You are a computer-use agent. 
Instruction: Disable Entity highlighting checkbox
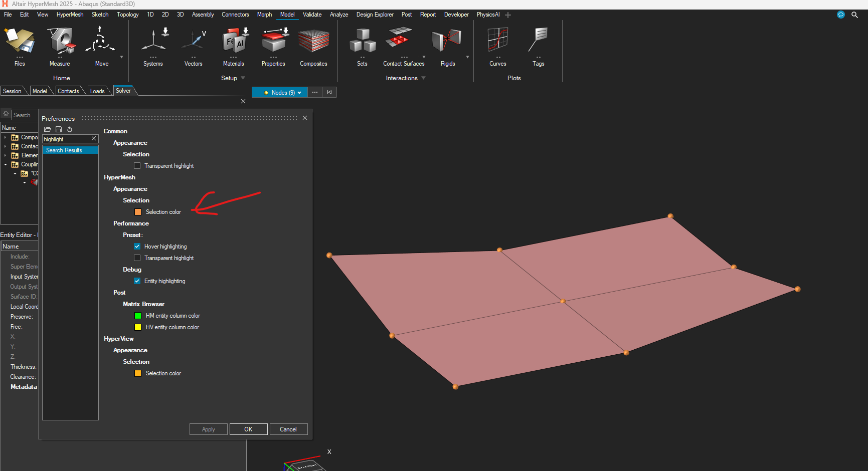pyautogui.click(x=137, y=281)
